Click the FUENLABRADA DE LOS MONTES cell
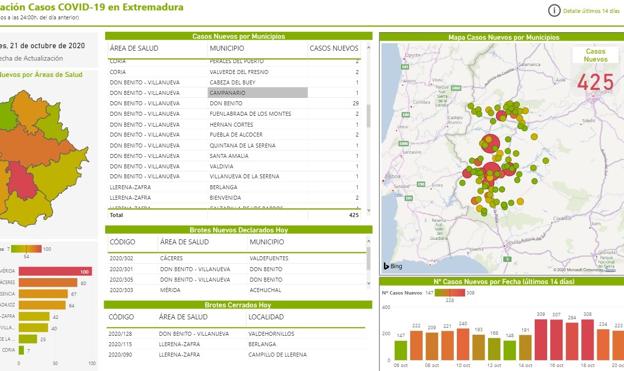The image size is (624, 371). 250,114
